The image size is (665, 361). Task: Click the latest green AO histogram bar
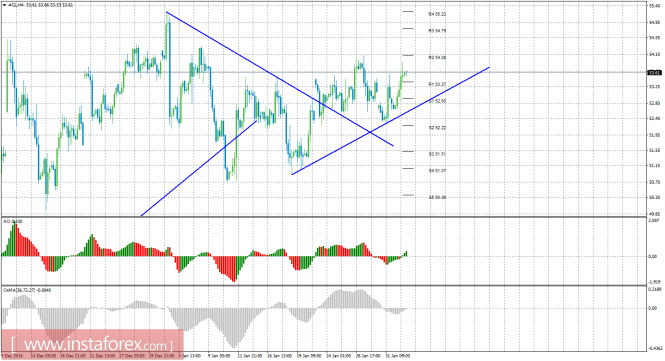(x=406, y=254)
